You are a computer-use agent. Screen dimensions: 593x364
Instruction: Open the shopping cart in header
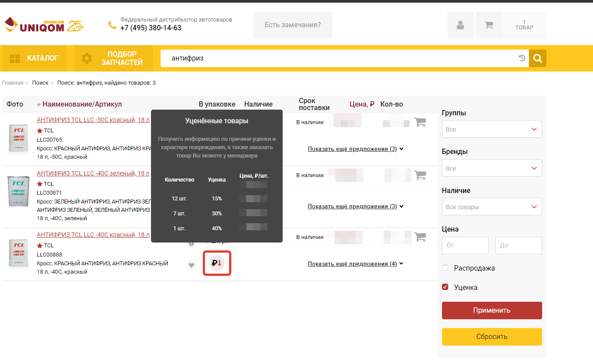click(489, 25)
